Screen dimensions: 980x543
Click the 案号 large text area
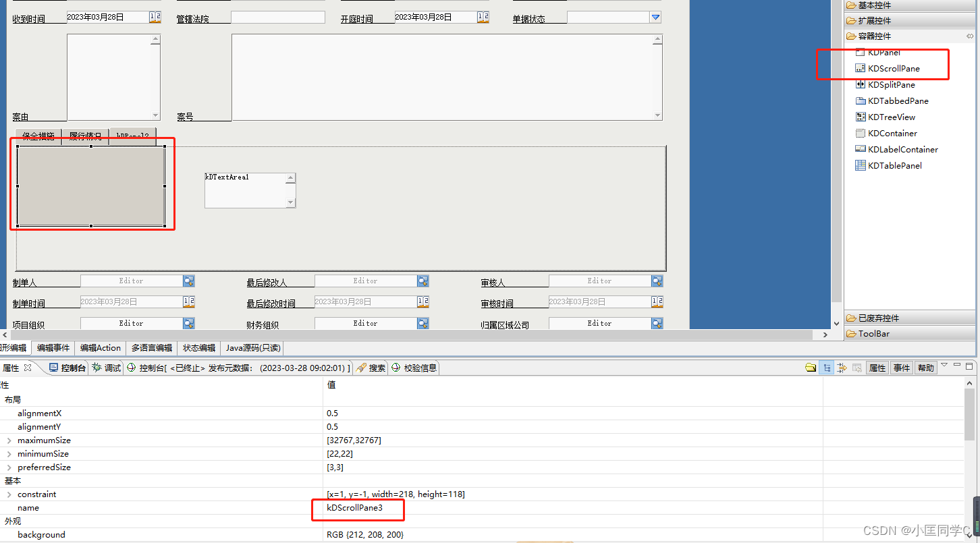(x=447, y=78)
